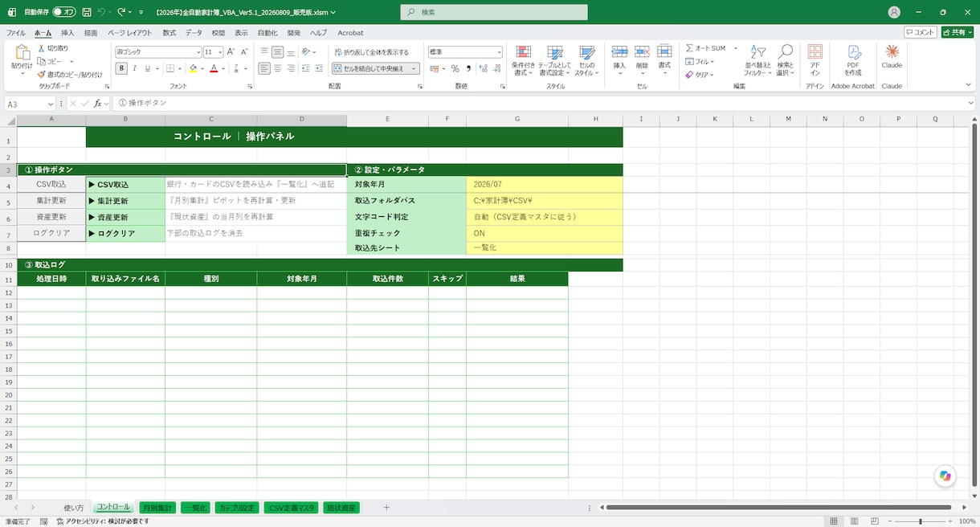Click the 共有 share button
The width and height of the screenshot is (980, 527).
[x=957, y=32]
